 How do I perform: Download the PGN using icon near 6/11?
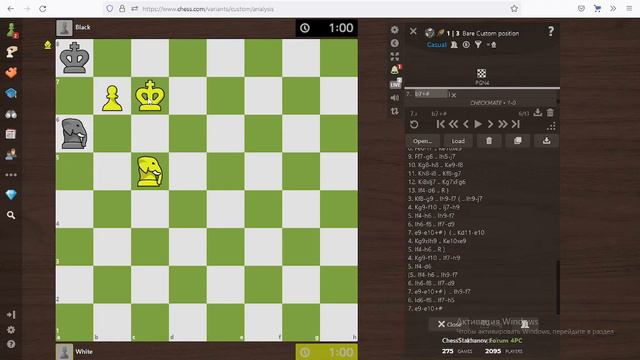point(538,113)
